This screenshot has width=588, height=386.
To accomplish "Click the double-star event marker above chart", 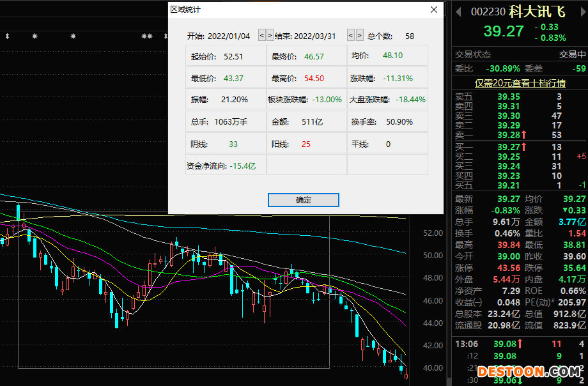I will [147, 36].
